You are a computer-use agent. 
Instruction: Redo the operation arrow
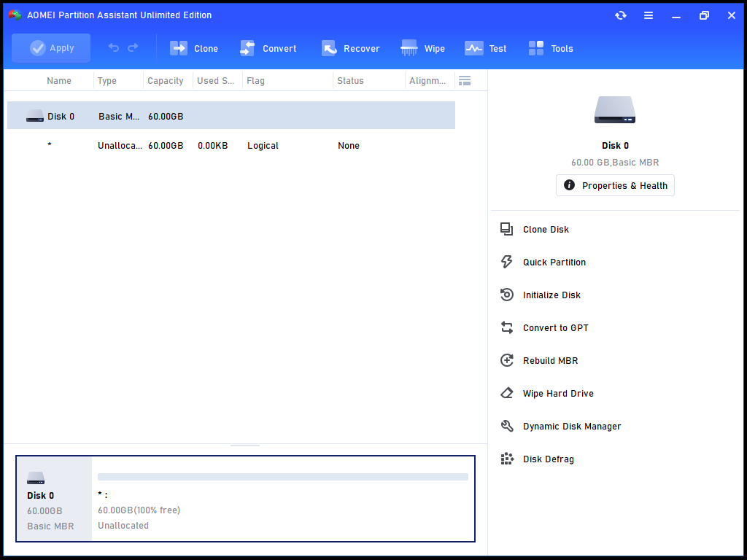tap(133, 47)
